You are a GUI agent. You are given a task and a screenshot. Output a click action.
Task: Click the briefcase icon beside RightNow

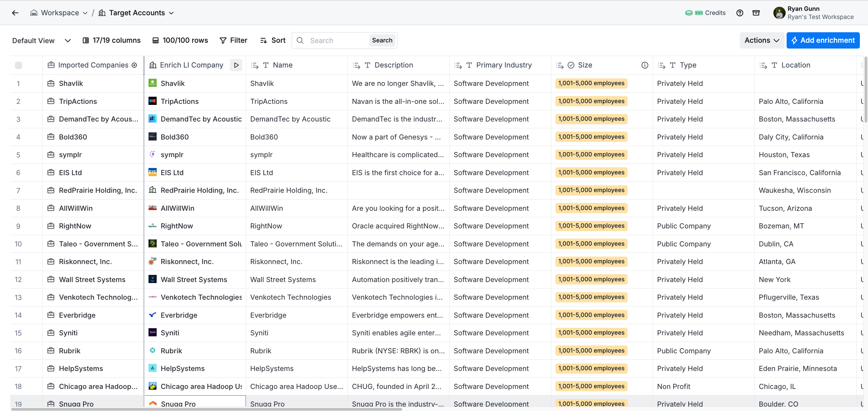click(51, 226)
